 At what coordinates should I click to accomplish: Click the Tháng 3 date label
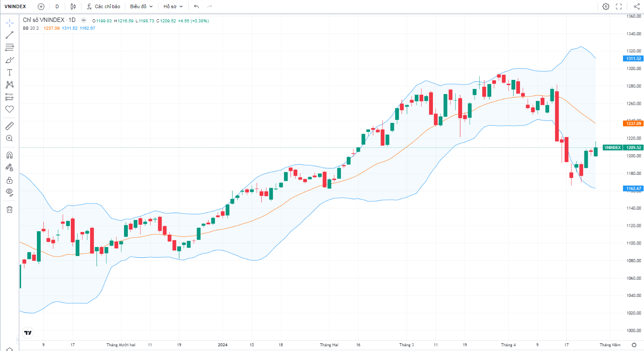point(407,345)
